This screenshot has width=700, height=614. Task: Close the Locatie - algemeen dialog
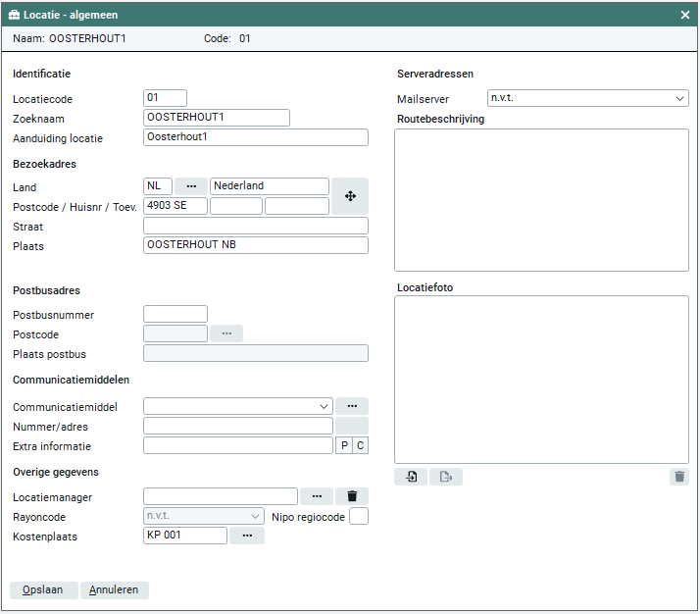(685, 15)
